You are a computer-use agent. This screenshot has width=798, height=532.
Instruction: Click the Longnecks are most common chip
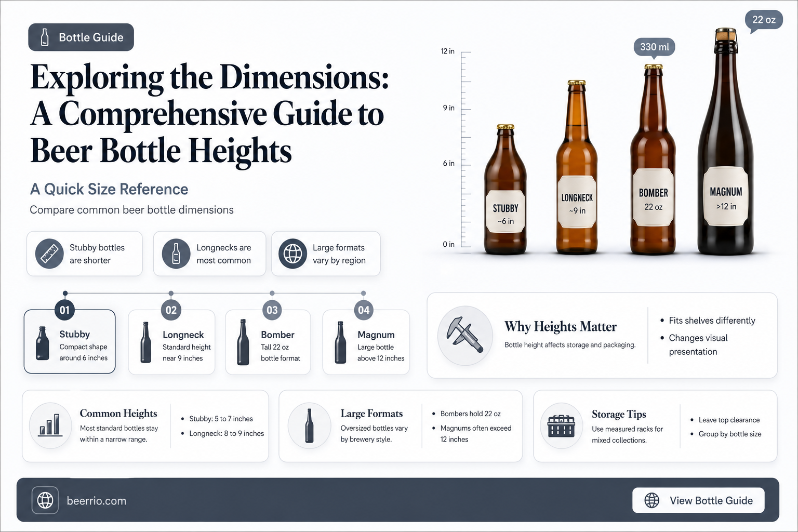click(x=209, y=254)
